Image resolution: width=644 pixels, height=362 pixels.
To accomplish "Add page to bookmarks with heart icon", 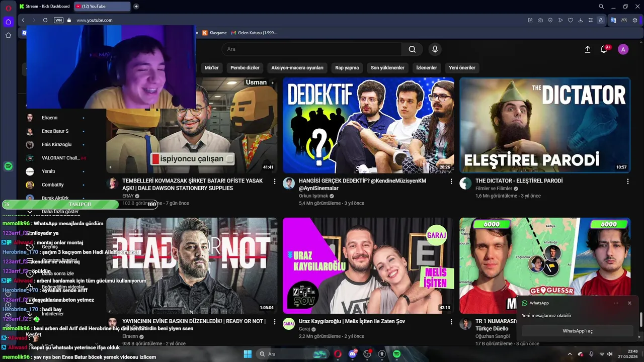I will pos(571,20).
